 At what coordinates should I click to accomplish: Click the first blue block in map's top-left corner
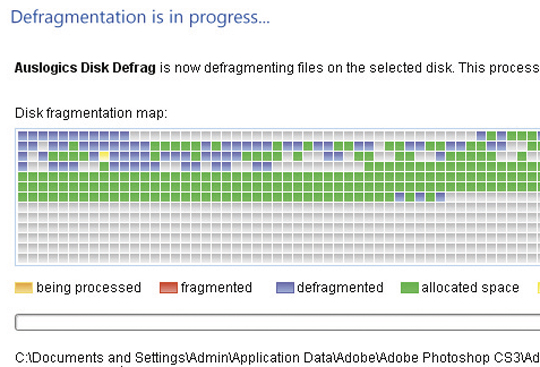tap(22, 136)
